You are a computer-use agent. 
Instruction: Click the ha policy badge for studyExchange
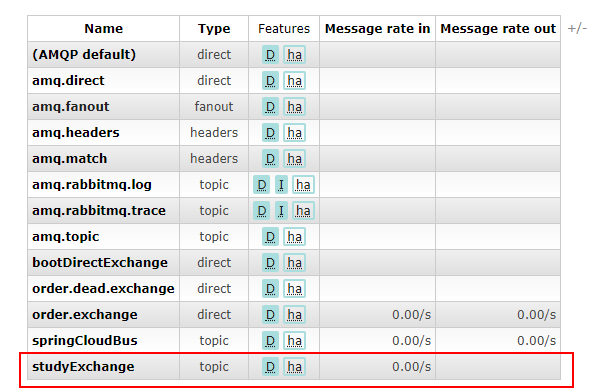point(294,367)
